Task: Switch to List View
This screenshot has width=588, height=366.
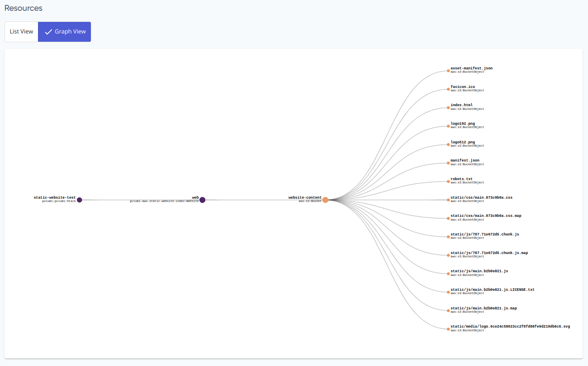Action: 21,32
